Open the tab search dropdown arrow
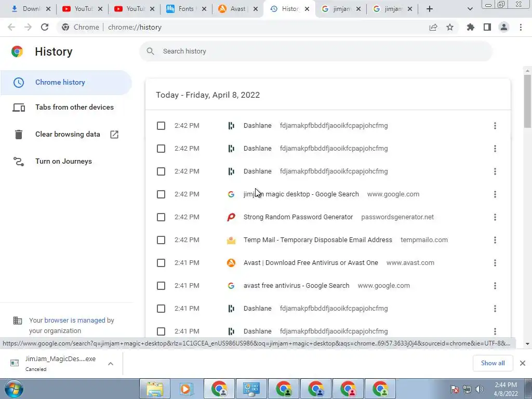The width and height of the screenshot is (532, 399). click(470, 9)
